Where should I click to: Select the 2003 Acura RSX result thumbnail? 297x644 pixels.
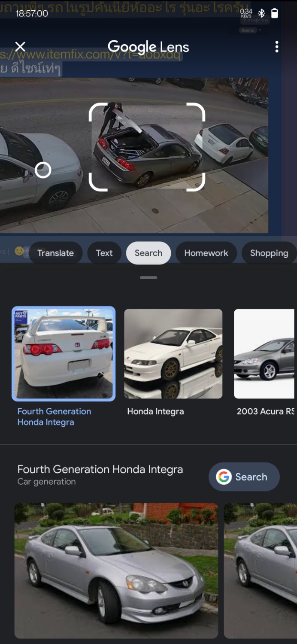264,354
